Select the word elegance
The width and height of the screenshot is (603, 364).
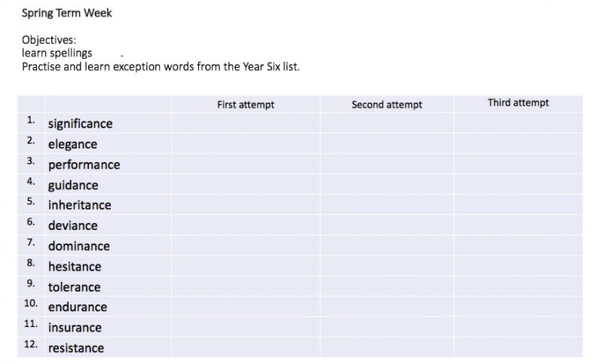click(x=72, y=145)
